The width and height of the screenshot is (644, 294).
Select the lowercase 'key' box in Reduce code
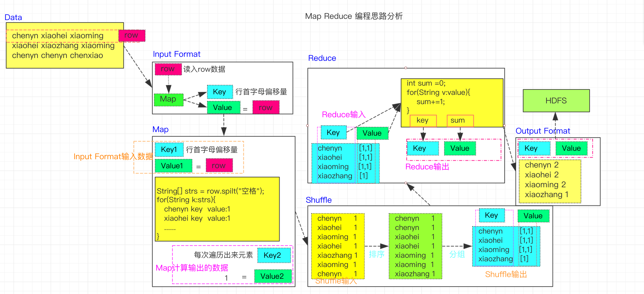click(423, 121)
